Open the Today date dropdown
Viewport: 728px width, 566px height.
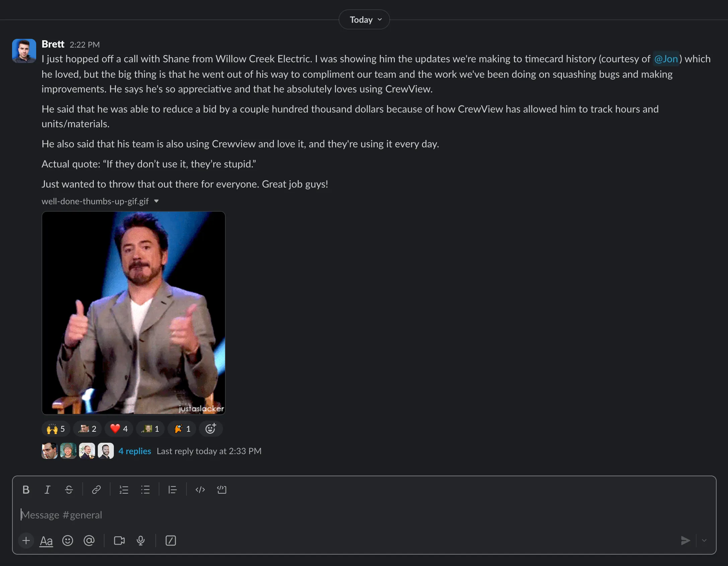coord(364,19)
